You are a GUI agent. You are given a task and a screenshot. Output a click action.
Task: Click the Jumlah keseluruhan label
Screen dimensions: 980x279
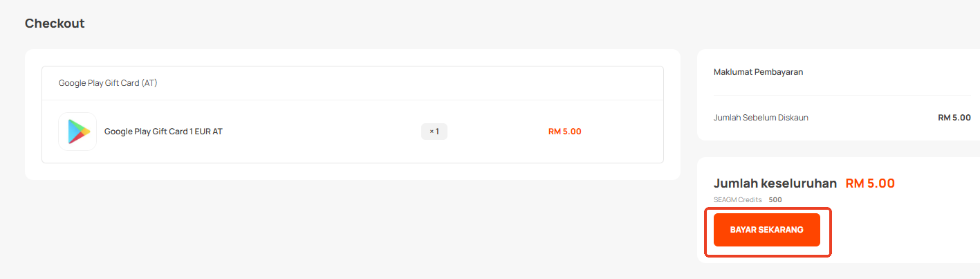(775, 183)
